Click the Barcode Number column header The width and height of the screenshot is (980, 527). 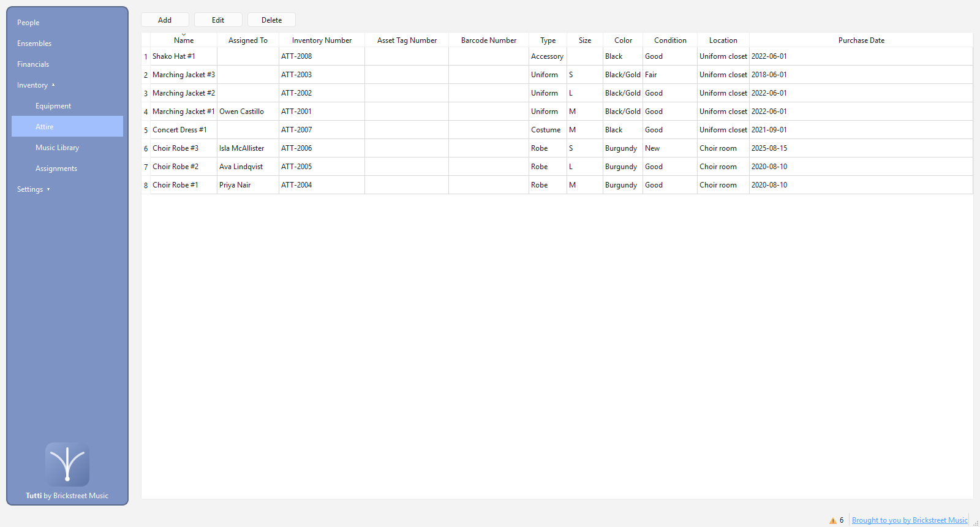click(489, 40)
